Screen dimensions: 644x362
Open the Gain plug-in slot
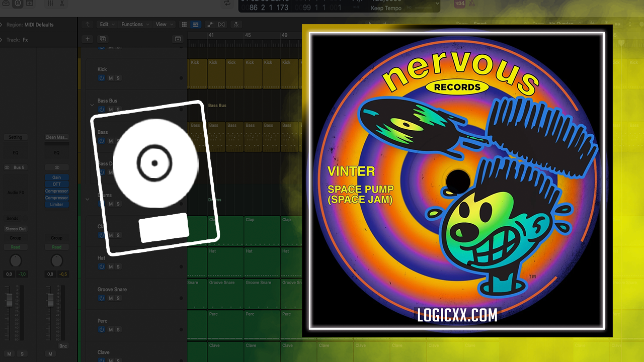click(57, 177)
